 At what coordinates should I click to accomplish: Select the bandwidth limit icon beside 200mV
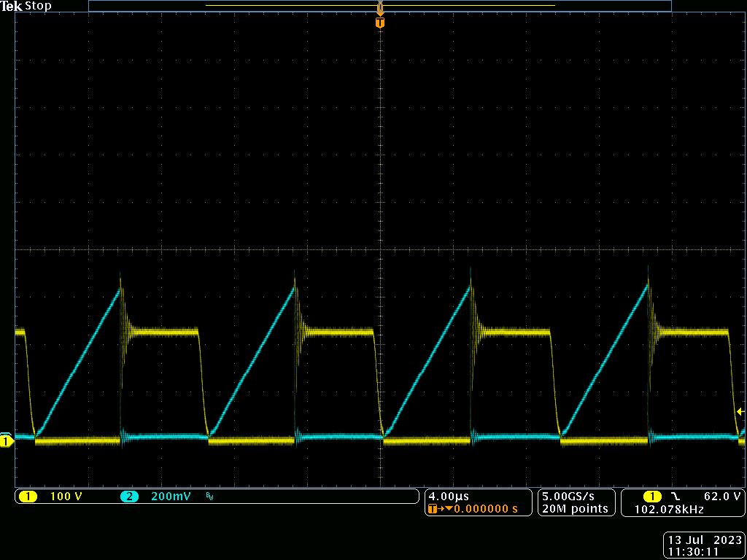point(208,496)
